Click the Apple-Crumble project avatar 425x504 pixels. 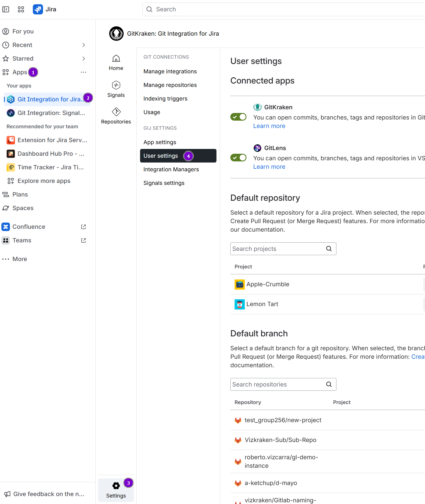pos(240,284)
